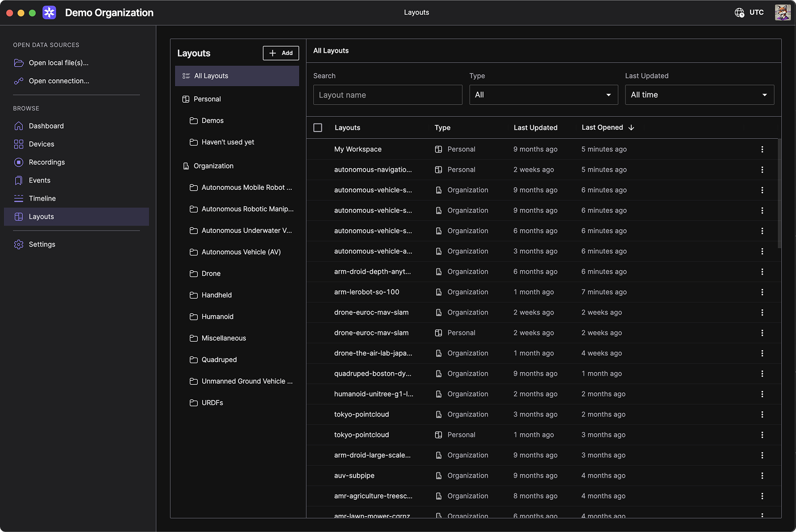Expand the Type filter dropdown
This screenshot has width=796, height=532.
pos(543,95)
